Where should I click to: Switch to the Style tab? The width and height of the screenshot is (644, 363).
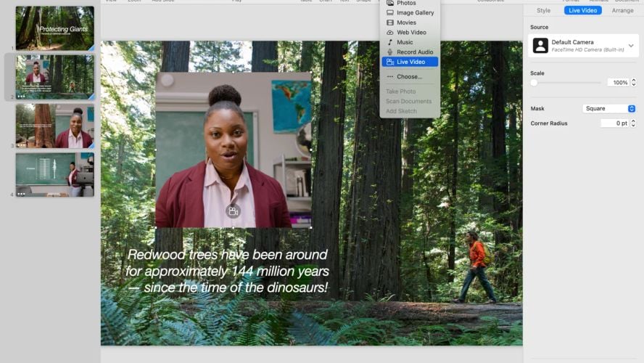coord(543,11)
